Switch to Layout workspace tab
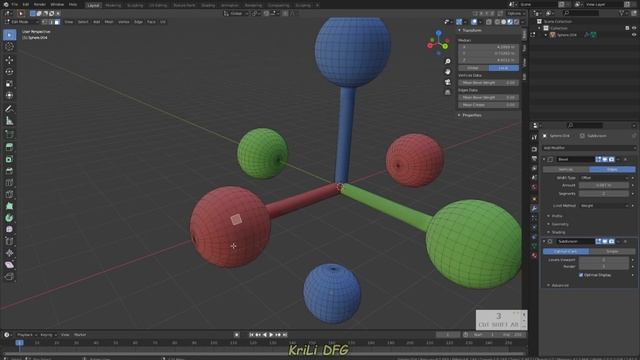640x360 pixels. (x=93, y=5)
